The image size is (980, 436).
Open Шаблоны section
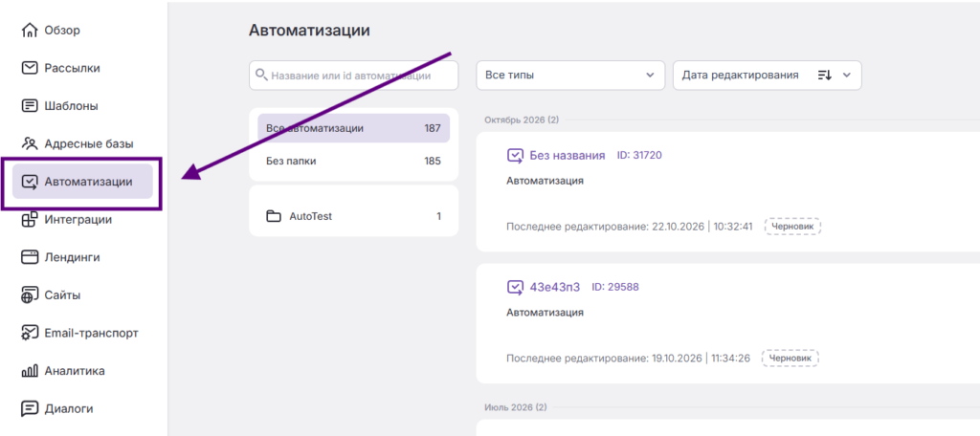[71, 106]
